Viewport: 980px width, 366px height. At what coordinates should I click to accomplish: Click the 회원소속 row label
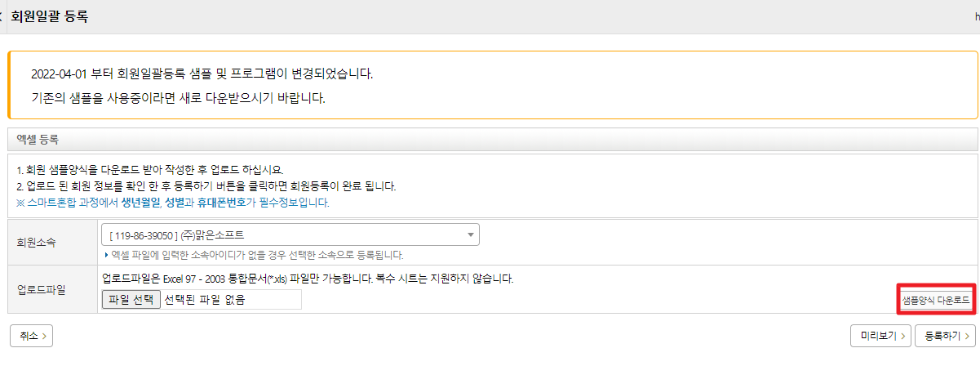point(39,243)
